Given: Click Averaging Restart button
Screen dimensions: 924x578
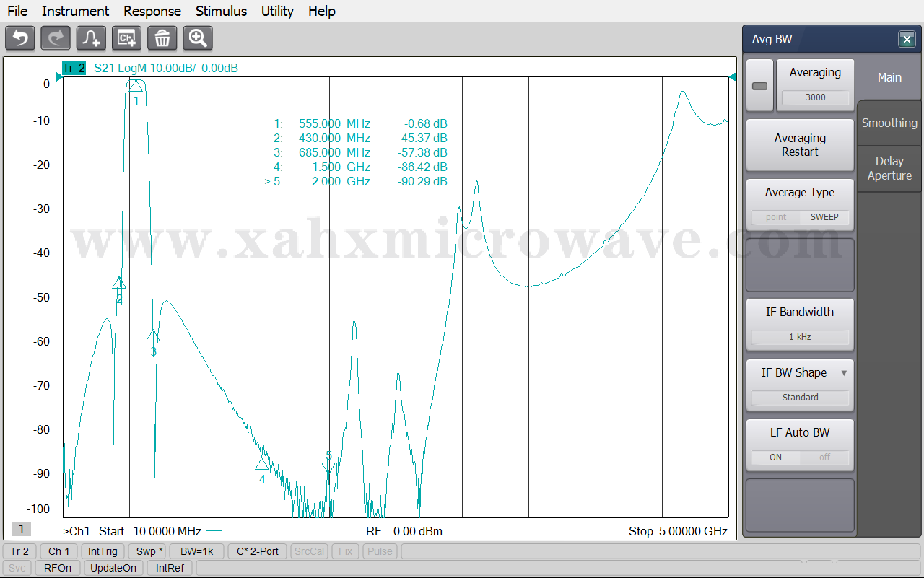Looking at the screenshot, I should coord(800,145).
